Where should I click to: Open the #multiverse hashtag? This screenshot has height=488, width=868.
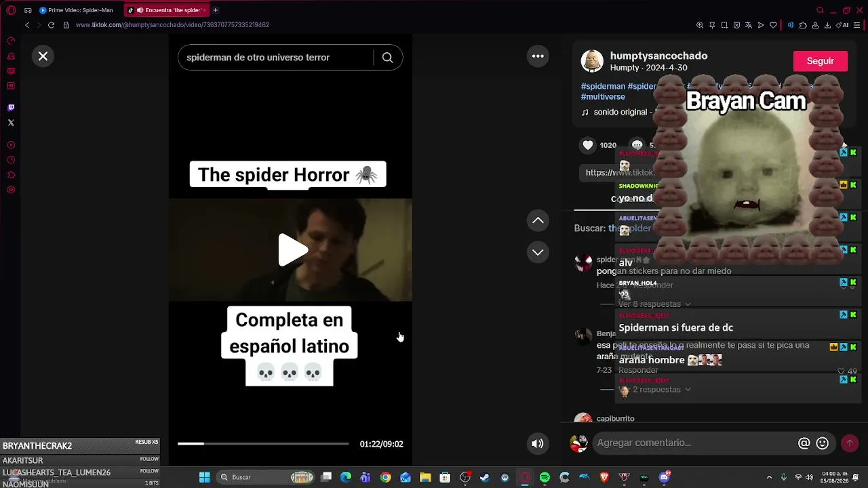pos(603,97)
